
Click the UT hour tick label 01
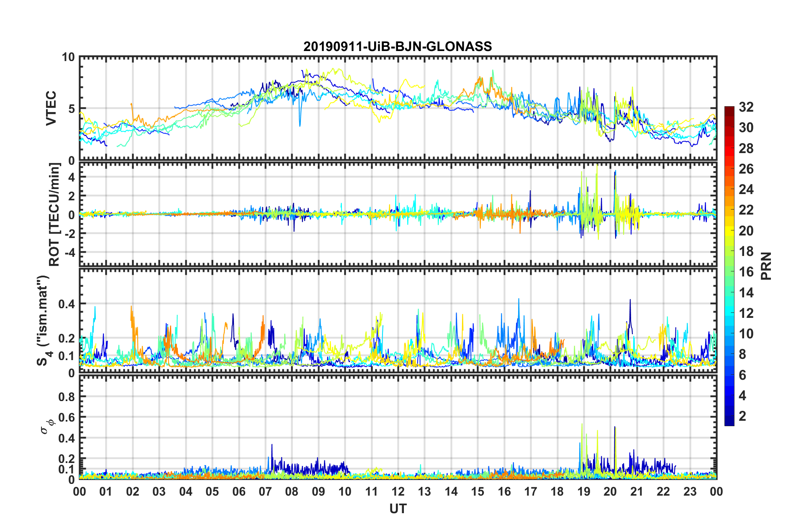(106, 491)
